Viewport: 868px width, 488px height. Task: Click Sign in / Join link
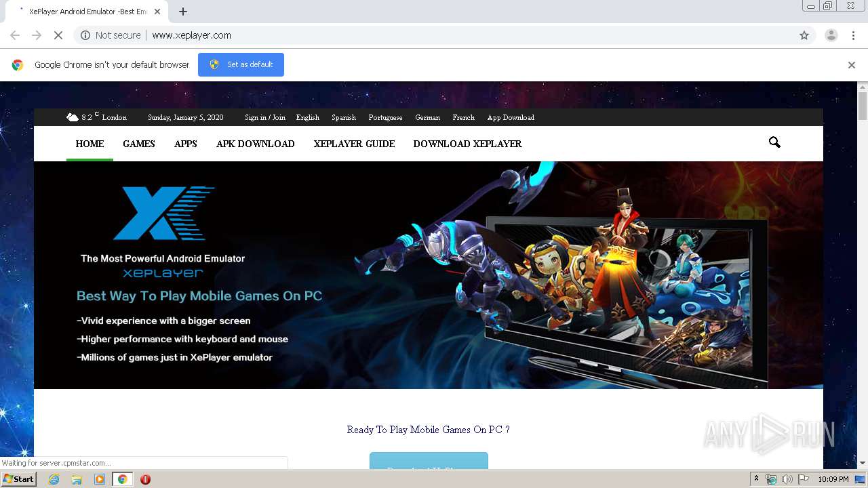265,117
